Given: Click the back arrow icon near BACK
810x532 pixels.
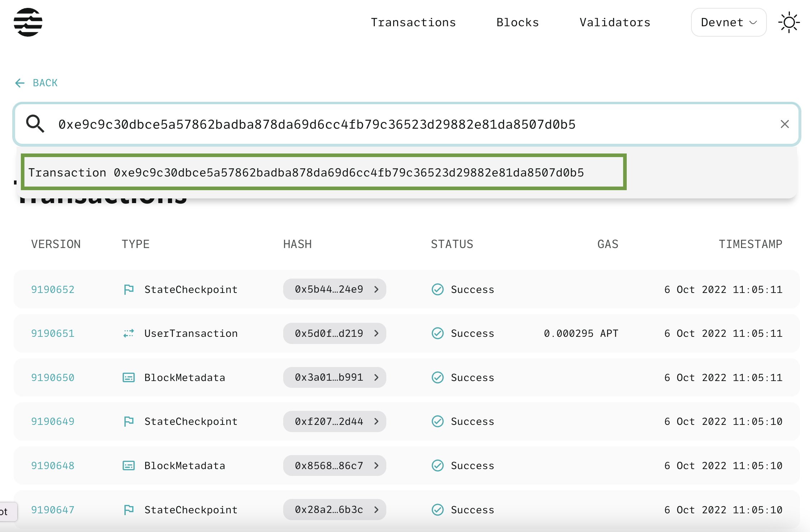Looking at the screenshot, I should 20,83.
